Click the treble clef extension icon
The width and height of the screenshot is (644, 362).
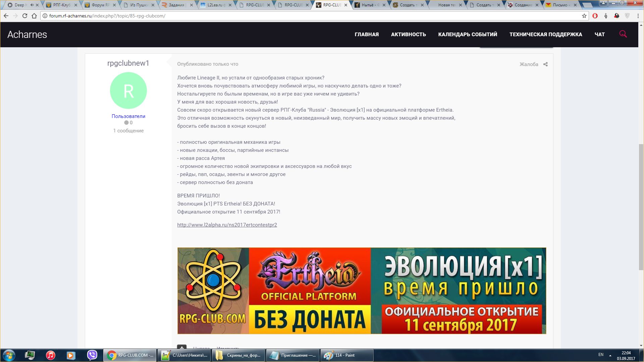pyautogui.click(x=606, y=16)
